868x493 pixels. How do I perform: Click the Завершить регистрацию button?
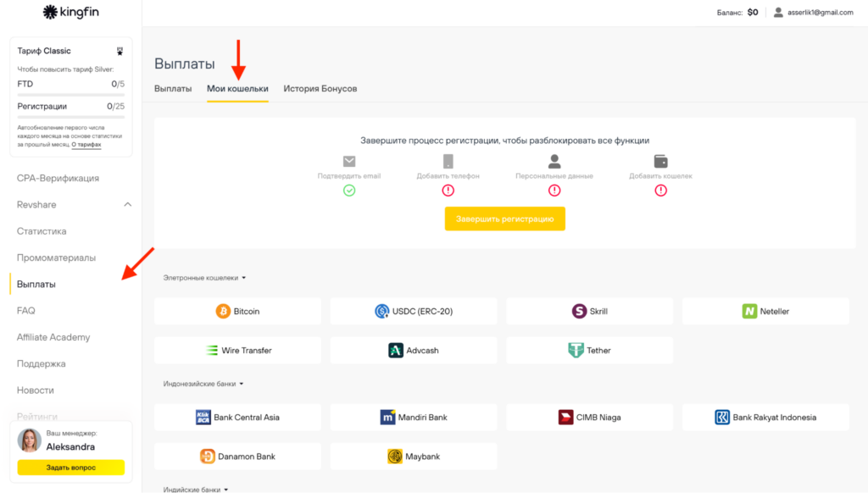pos(505,219)
